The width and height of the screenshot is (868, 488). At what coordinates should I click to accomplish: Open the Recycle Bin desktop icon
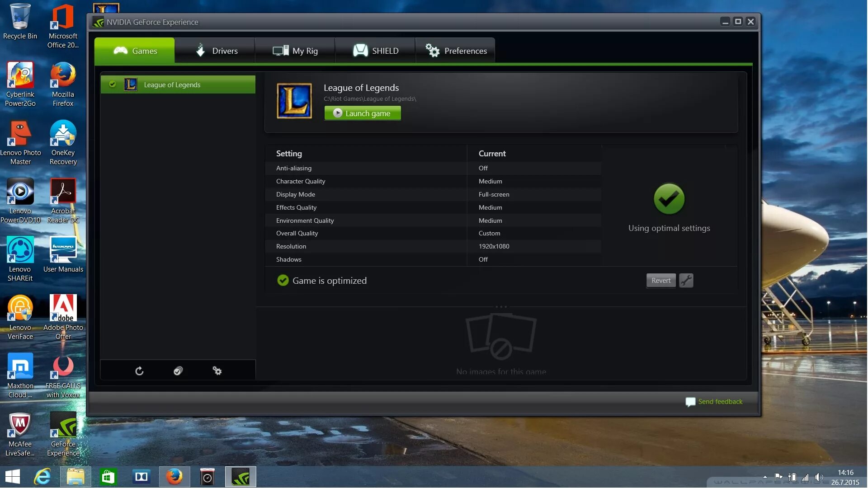[20, 22]
